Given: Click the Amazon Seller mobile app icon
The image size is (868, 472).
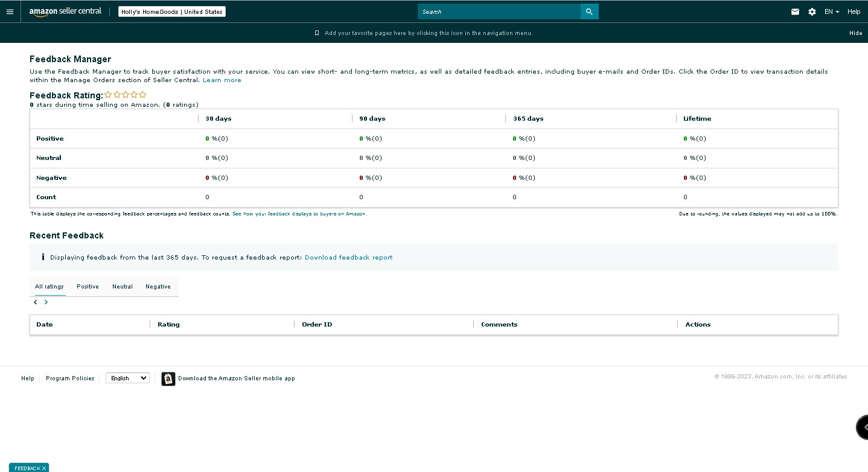Looking at the screenshot, I should point(168,378).
